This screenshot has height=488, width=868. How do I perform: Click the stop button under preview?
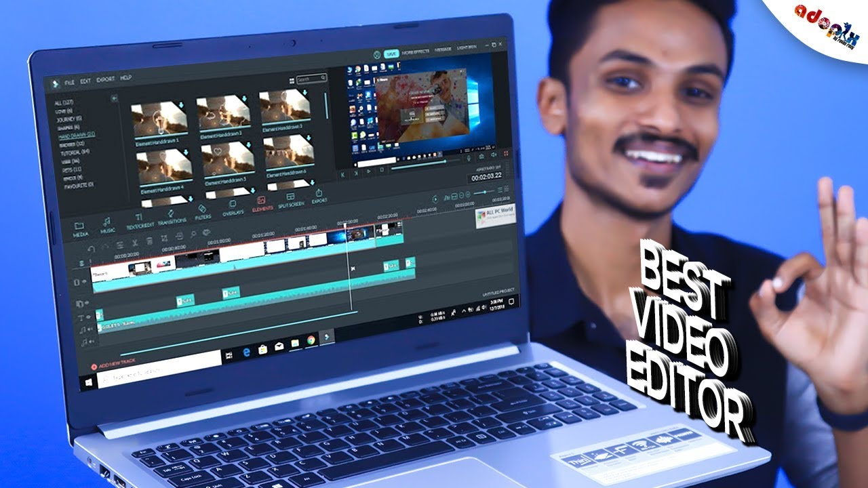pos(383,170)
